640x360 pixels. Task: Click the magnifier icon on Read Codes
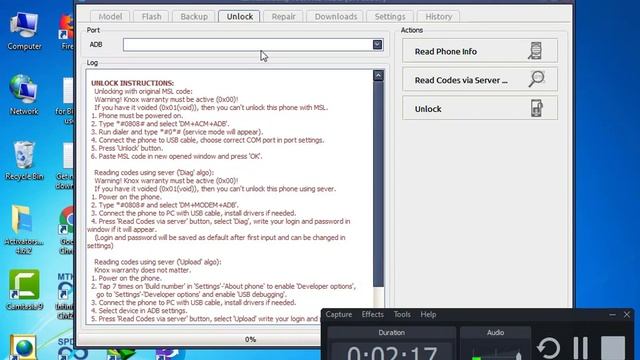pyautogui.click(x=536, y=79)
